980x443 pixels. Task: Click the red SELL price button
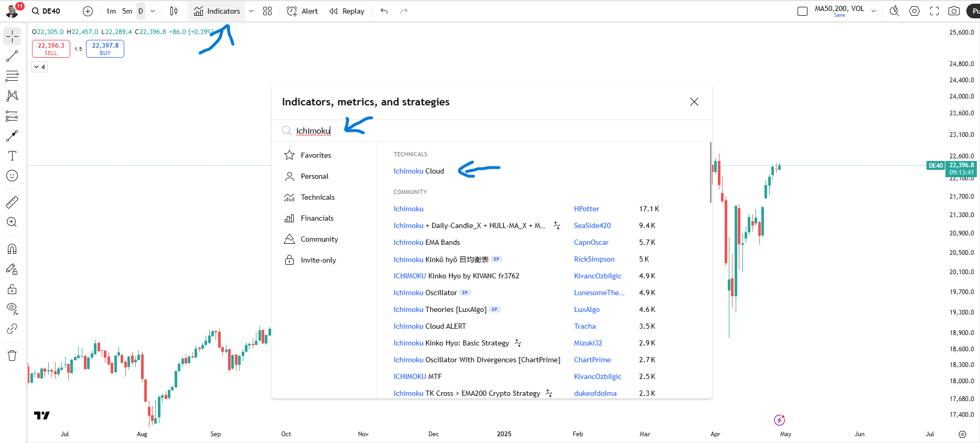click(51, 49)
